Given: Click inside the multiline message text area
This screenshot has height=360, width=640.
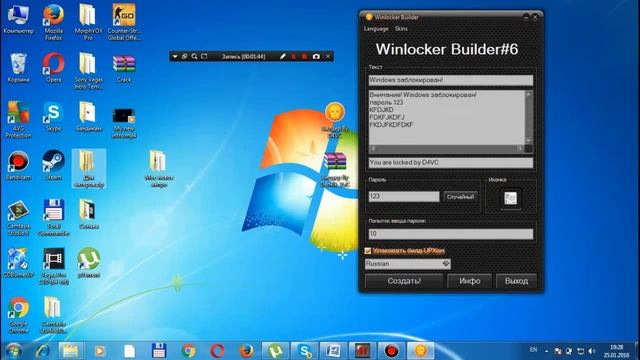Looking at the screenshot, I should pyautogui.click(x=447, y=118).
